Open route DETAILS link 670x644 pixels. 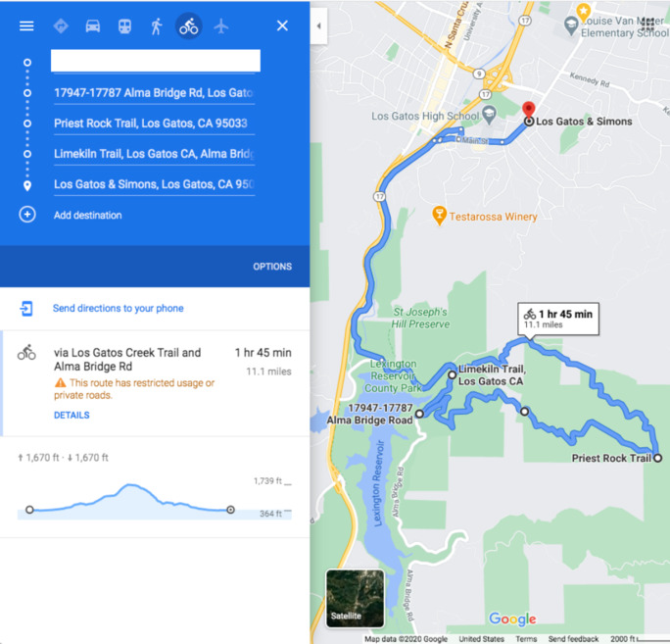(x=72, y=415)
